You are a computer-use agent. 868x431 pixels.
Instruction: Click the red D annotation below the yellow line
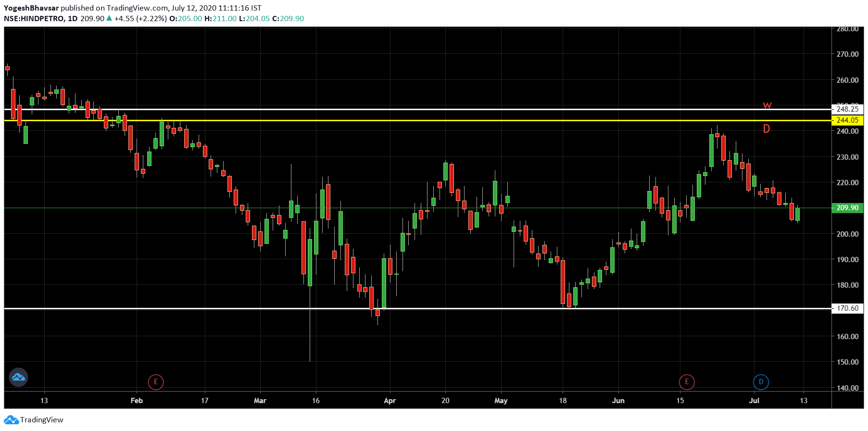click(x=767, y=128)
